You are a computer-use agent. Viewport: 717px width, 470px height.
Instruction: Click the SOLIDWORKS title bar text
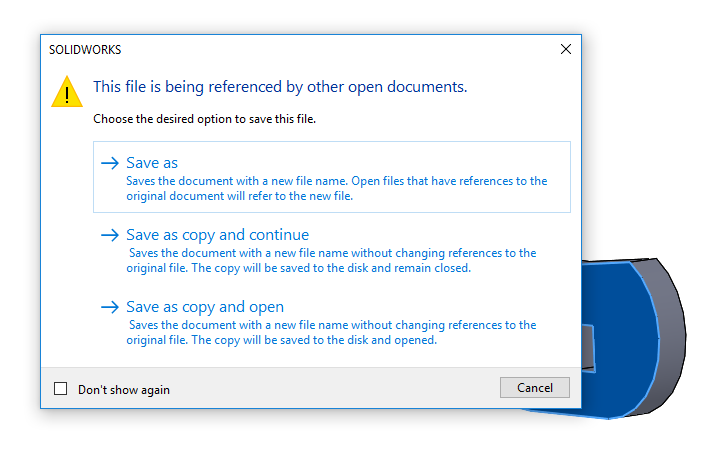[85, 49]
